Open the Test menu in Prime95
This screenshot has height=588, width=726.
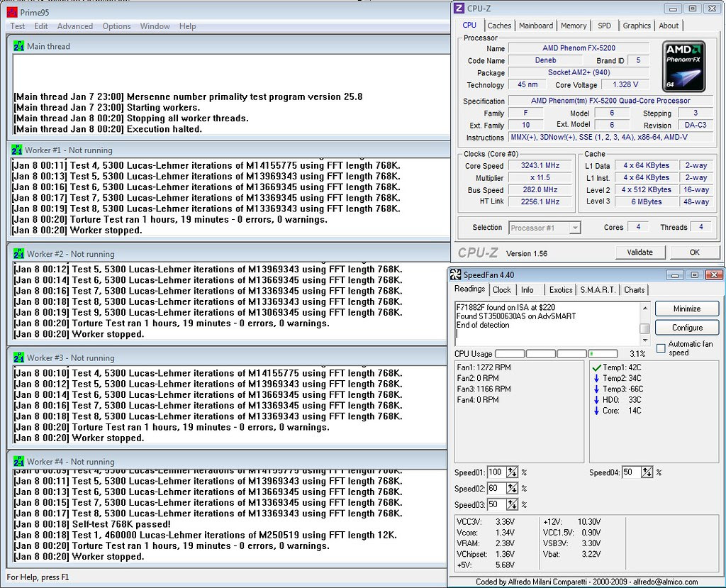(18, 26)
